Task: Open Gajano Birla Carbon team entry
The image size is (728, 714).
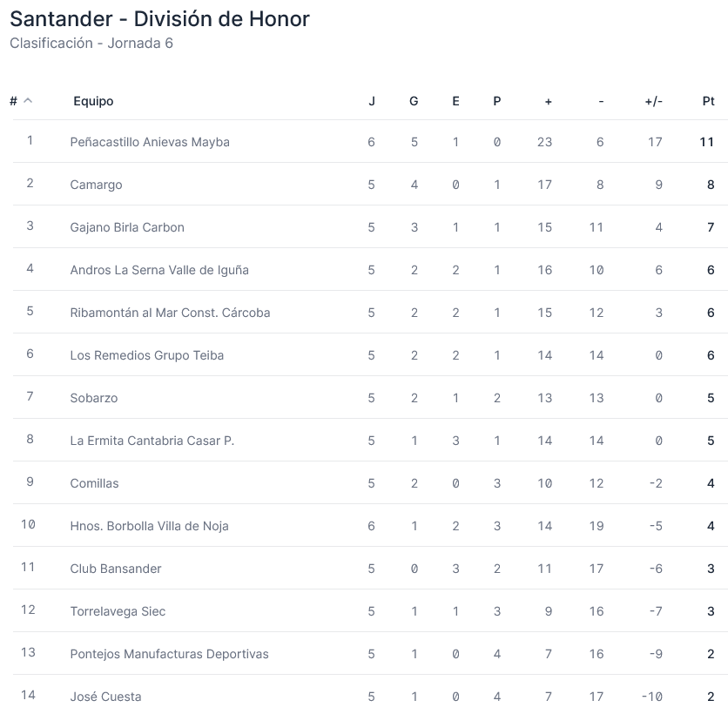Action: (127, 227)
